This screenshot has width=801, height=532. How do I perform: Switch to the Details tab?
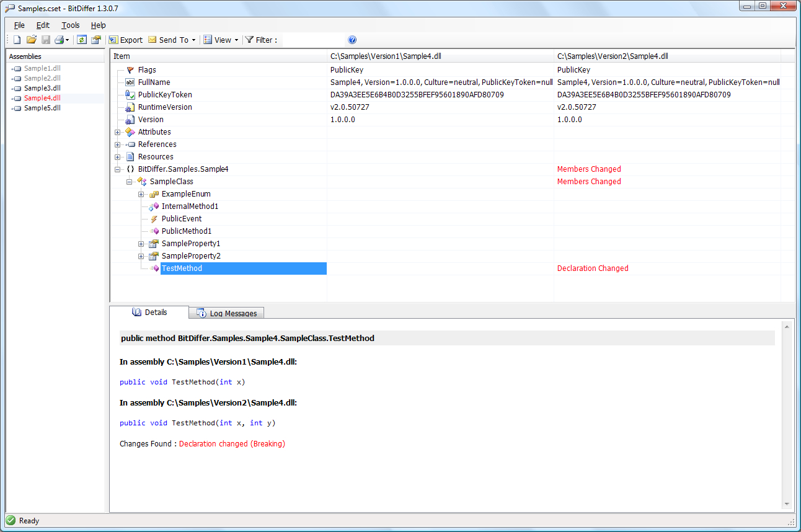[149, 313]
